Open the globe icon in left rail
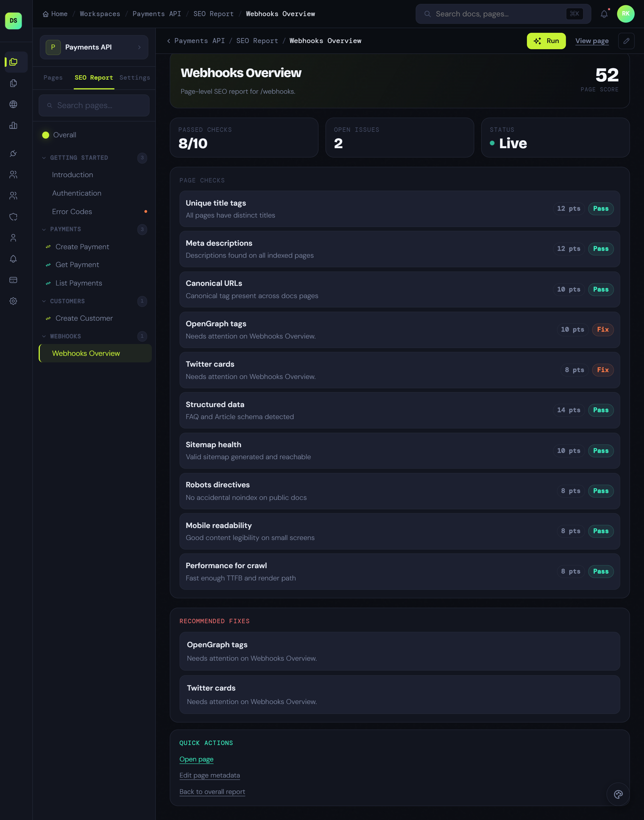This screenshot has width=644, height=820. pyautogui.click(x=13, y=104)
